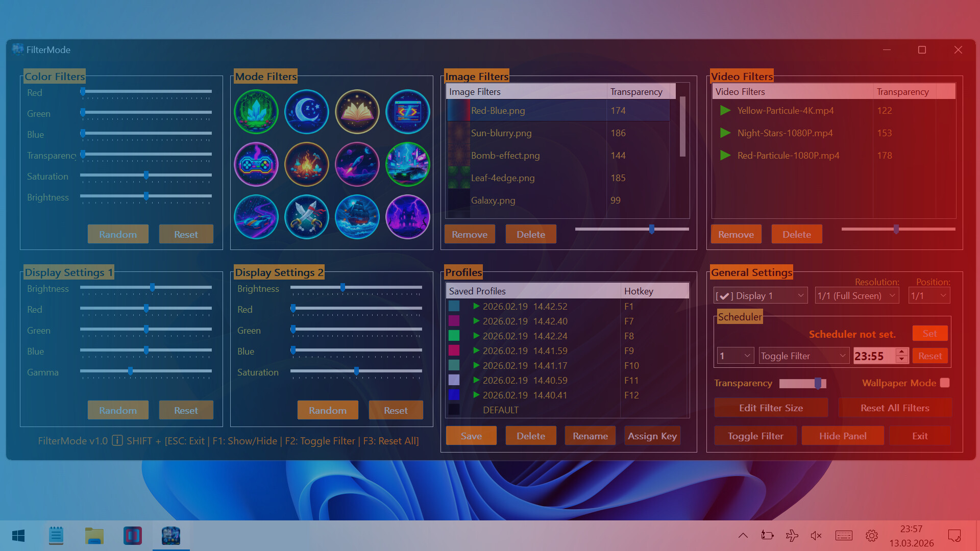Expand the Toggle Filter scheduler action dropdown
This screenshot has width=980, height=551.
click(x=803, y=356)
